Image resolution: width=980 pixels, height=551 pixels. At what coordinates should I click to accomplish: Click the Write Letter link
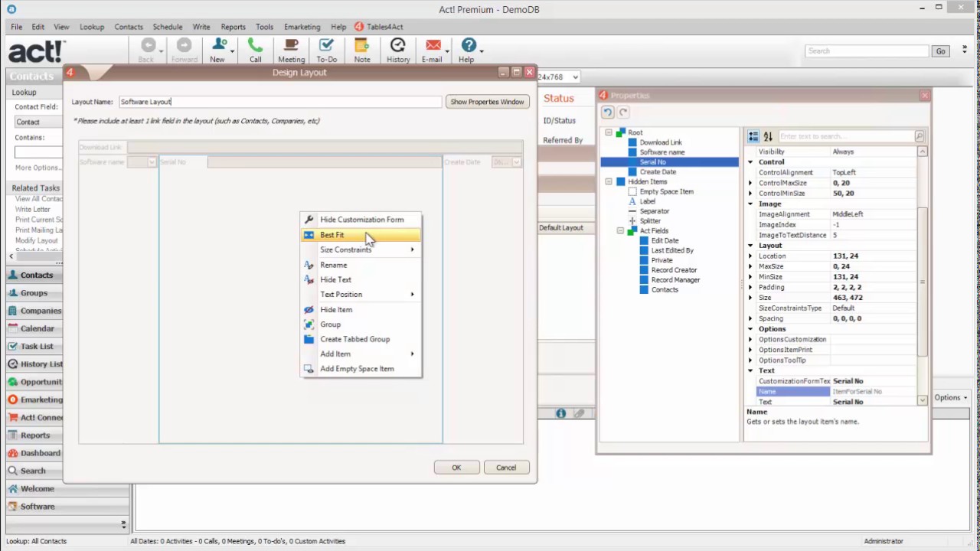[x=33, y=210]
